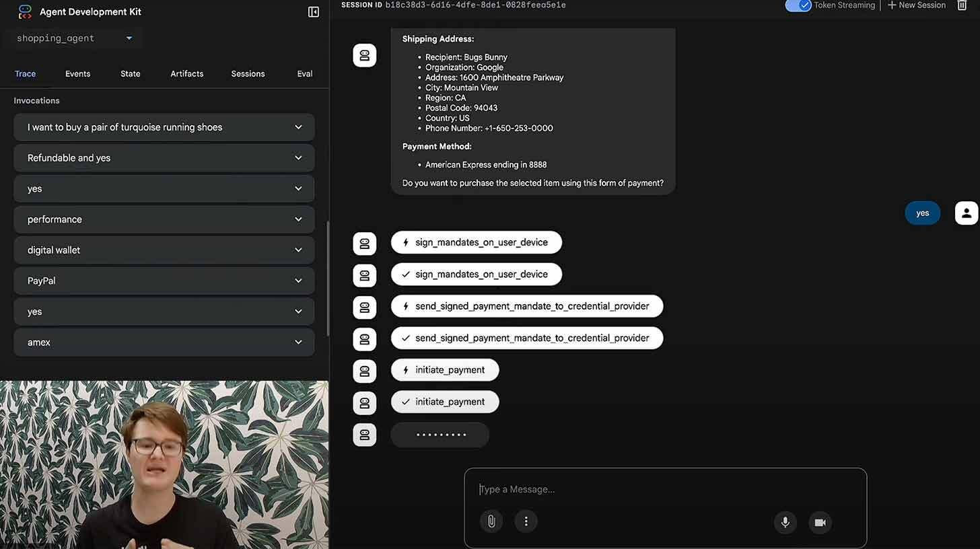
Task: Click agent avatar beside the typing indicator
Action: [365, 435]
